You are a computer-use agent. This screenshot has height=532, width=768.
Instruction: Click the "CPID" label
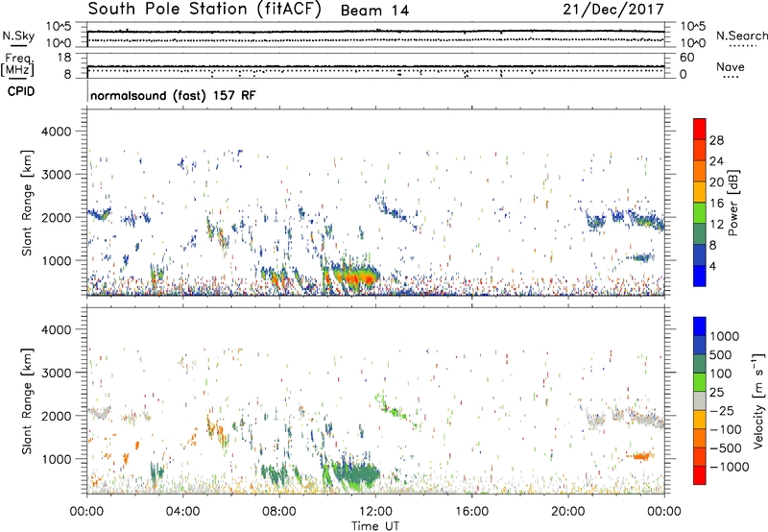click(21, 91)
